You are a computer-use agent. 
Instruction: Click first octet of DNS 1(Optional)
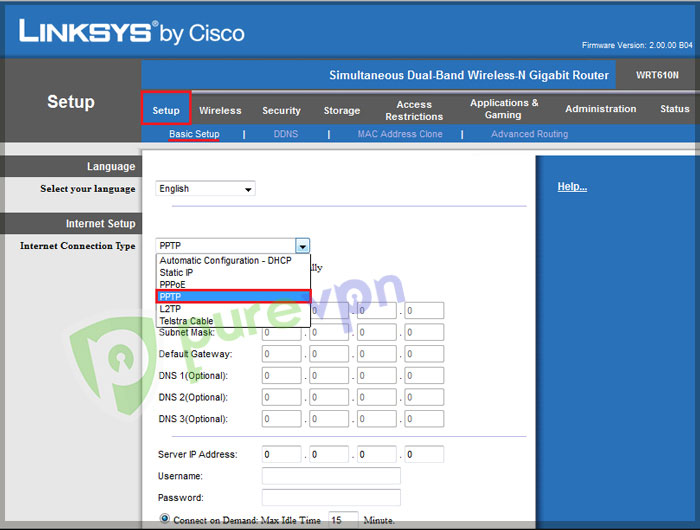[x=281, y=376]
